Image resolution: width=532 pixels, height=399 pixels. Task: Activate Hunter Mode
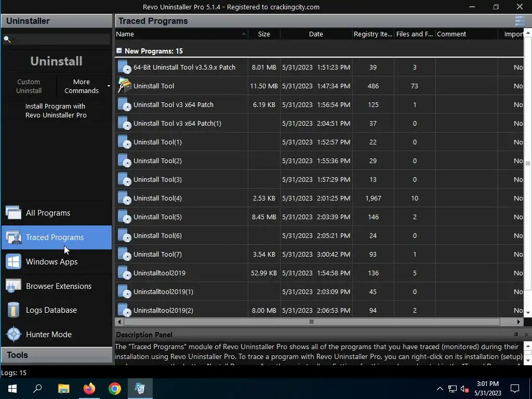click(57, 334)
